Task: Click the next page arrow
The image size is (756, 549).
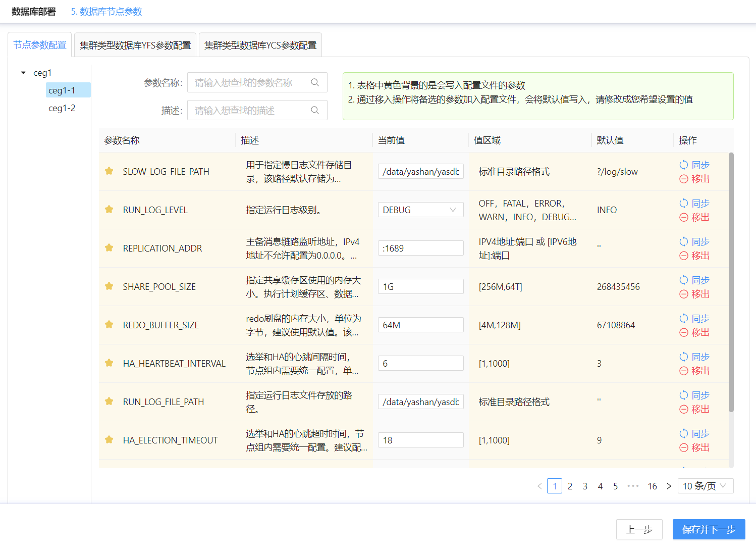Action: click(x=669, y=486)
